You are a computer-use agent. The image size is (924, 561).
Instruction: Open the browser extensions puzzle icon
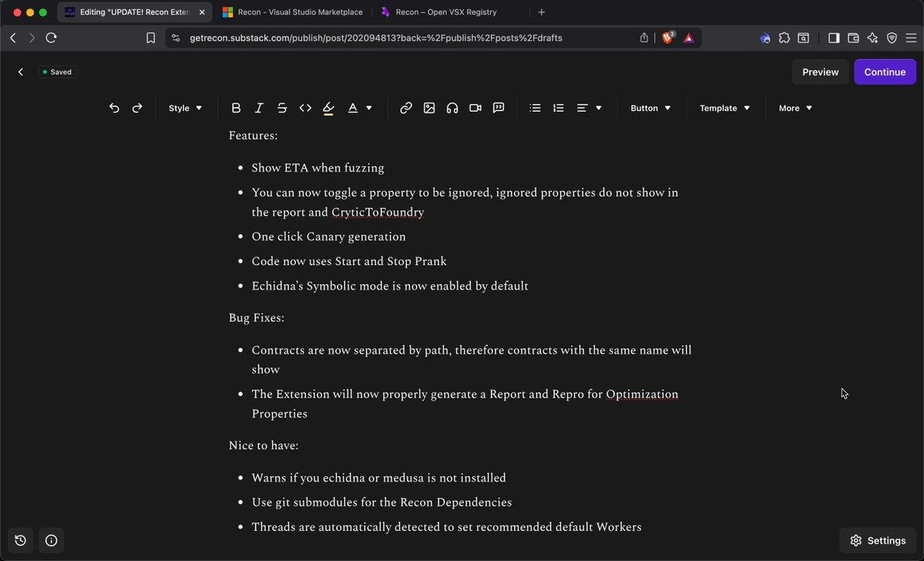[x=785, y=38]
